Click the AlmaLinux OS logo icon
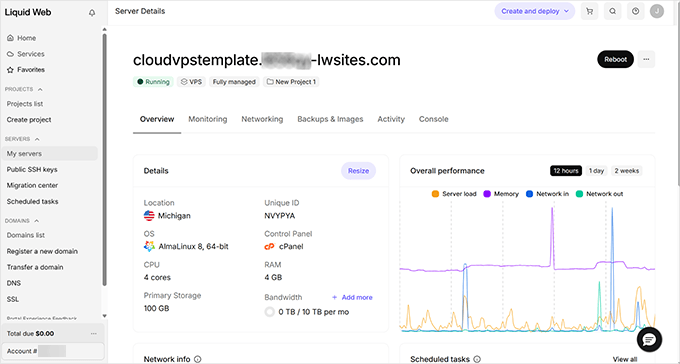This screenshot has height=364, width=680. coord(149,246)
